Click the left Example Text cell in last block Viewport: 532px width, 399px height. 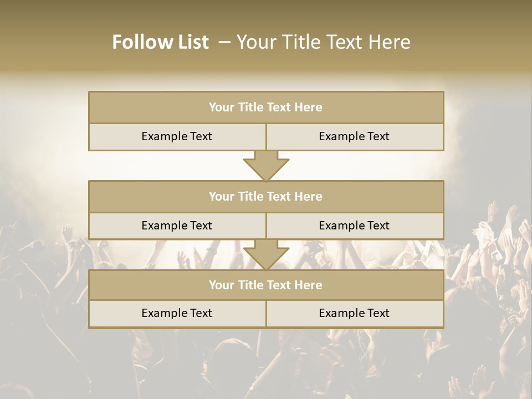(x=177, y=314)
